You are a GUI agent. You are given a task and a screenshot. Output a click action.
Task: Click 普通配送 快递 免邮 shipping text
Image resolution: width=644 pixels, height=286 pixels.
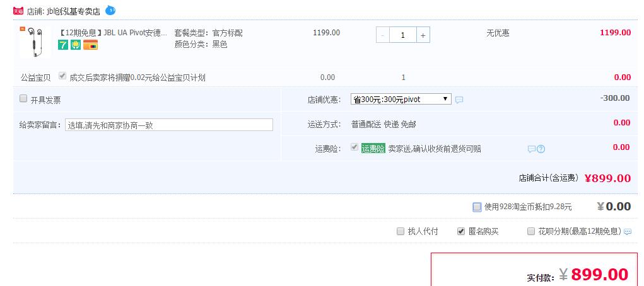pyautogui.click(x=383, y=124)
